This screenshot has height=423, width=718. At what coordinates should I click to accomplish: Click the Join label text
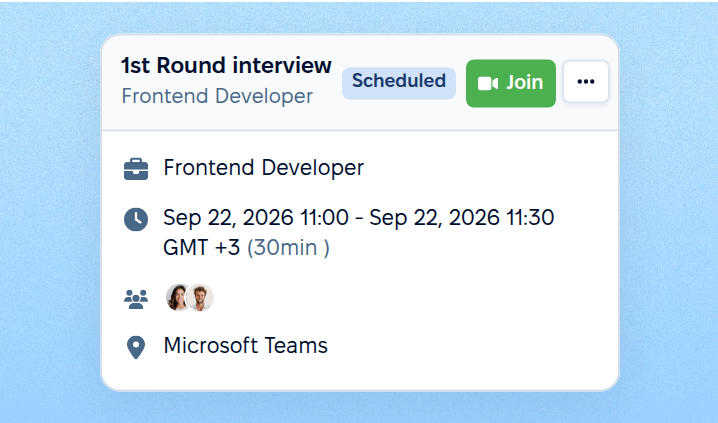pos(525,83)
